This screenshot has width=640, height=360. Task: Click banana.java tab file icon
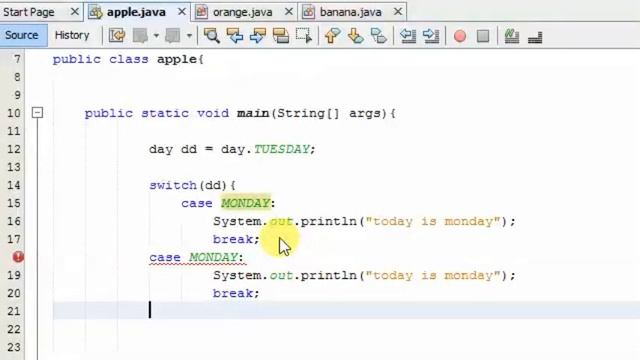pyautogui.click(x=309, y=12)
